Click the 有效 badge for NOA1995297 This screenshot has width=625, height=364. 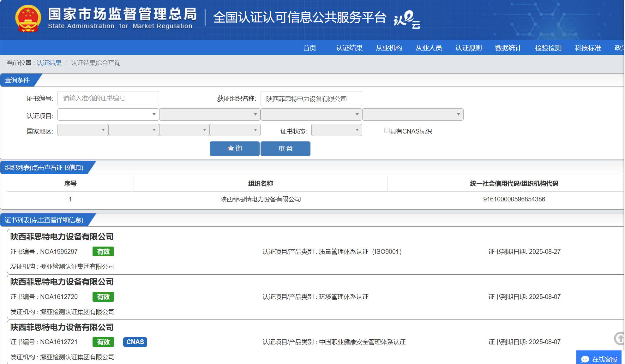click(x=103, y=252)
